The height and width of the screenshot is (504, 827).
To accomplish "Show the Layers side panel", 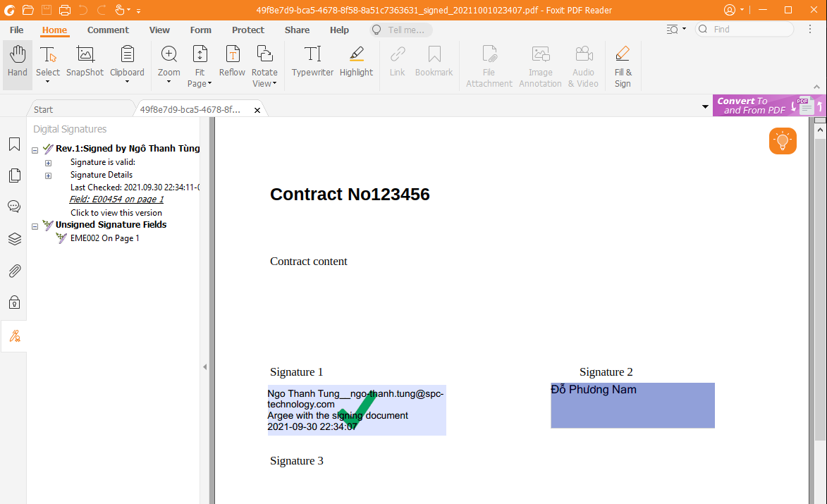I will [14, 239].
